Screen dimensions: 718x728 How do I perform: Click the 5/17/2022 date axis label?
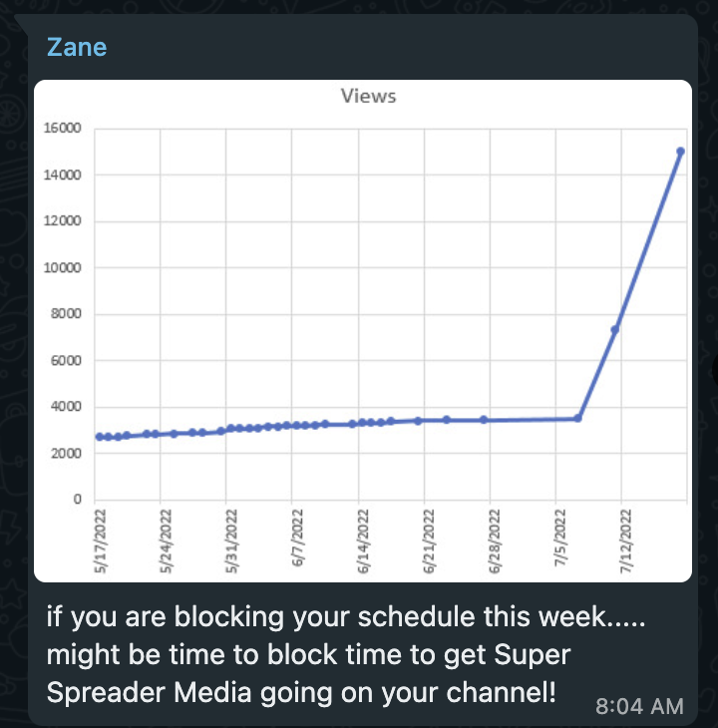coord(100,542)
